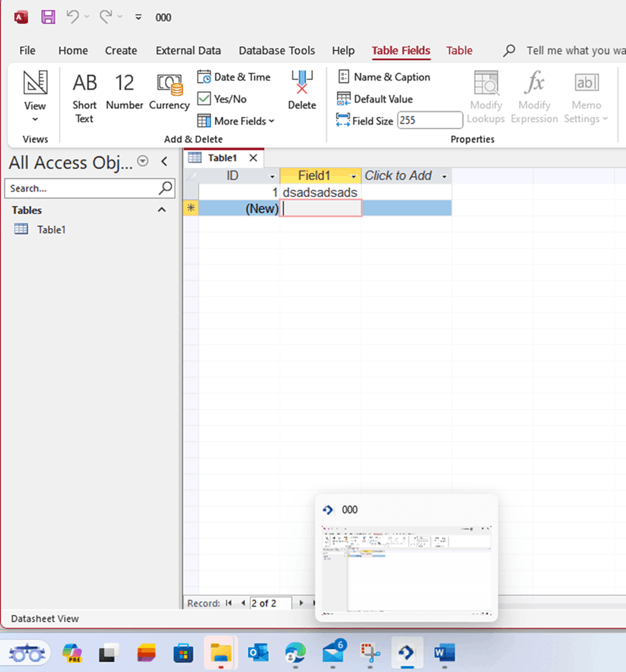
Task: Click the new record row selector
Action: (x=191, y=208)
